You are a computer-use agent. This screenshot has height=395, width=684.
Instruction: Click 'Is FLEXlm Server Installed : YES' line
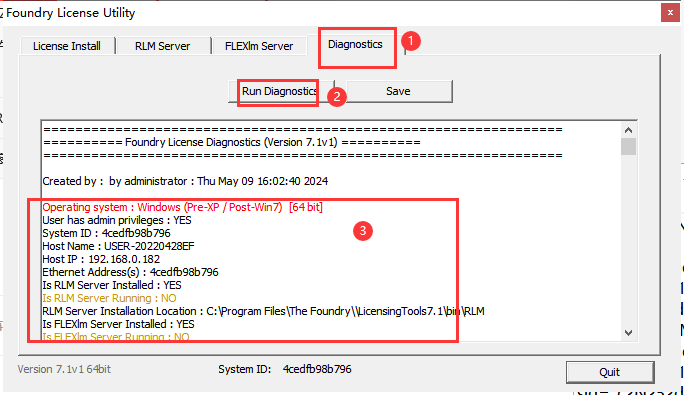[x=118, y=324]
